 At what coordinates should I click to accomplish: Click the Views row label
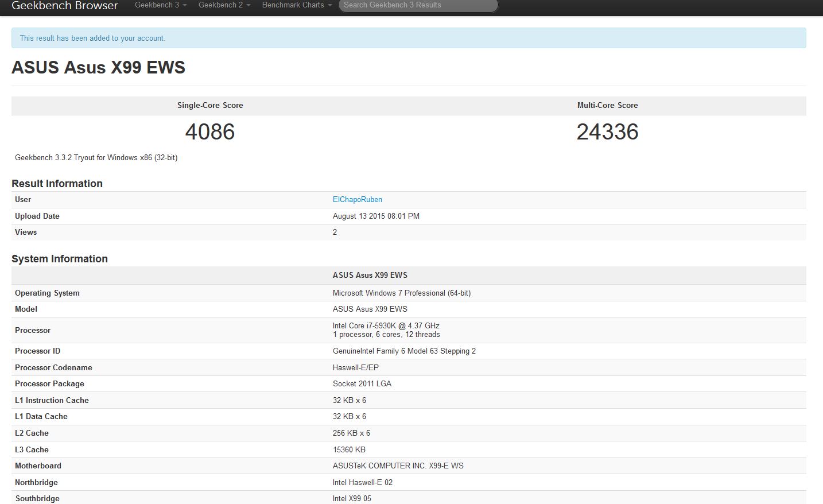point(26,232)
